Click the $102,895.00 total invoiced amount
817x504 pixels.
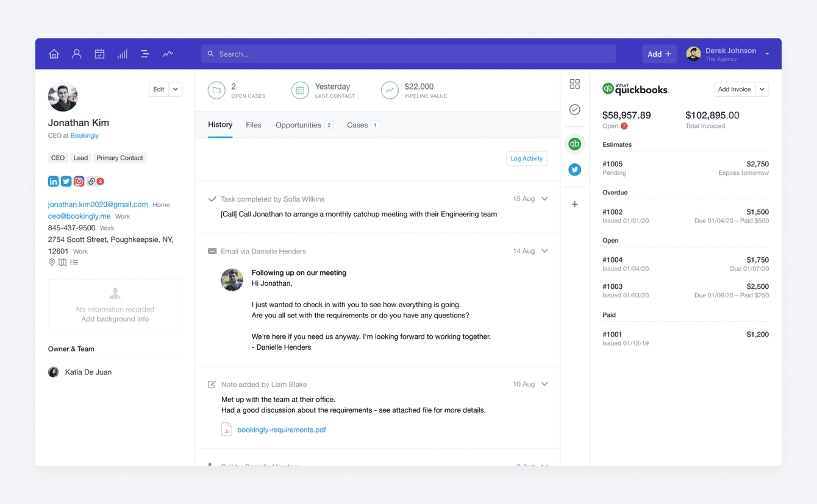[x=712, y=115]
